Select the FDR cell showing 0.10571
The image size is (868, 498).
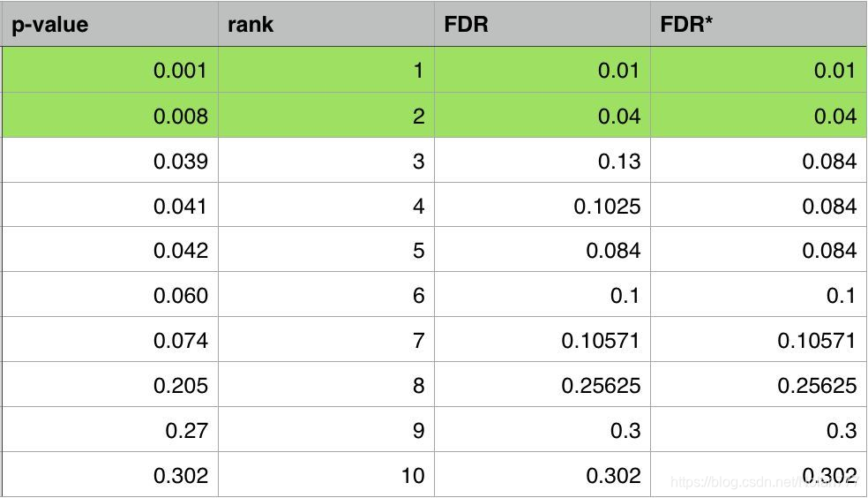click(x=542, y=340)
